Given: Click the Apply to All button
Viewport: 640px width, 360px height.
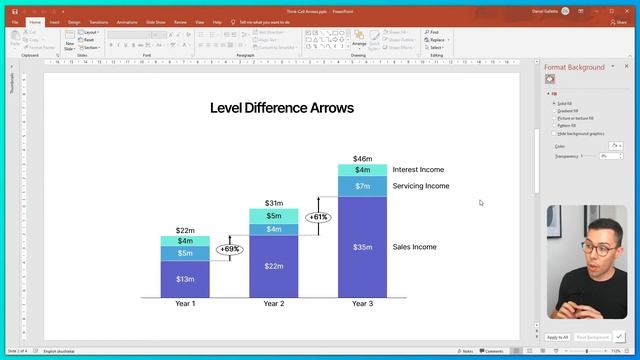Looking at the screenshot, I should pyautogui.click(x=557, y=338).
